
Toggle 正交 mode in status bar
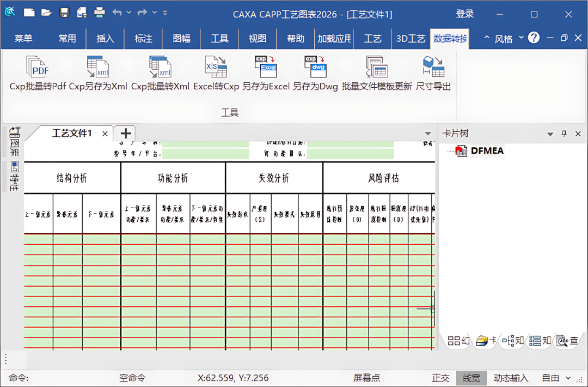click(440, 378)
